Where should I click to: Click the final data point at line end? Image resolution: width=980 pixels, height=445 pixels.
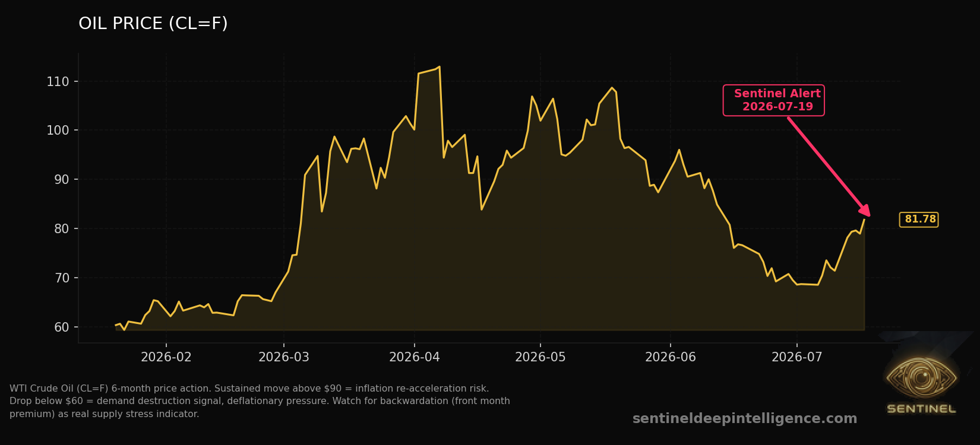[x=864, y=220]
